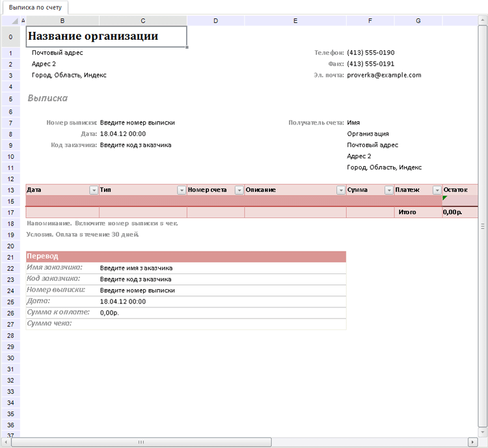Screen dimensions: 488x448
Task: Click the vertical scrollbar down arrow
Action: 483,432
